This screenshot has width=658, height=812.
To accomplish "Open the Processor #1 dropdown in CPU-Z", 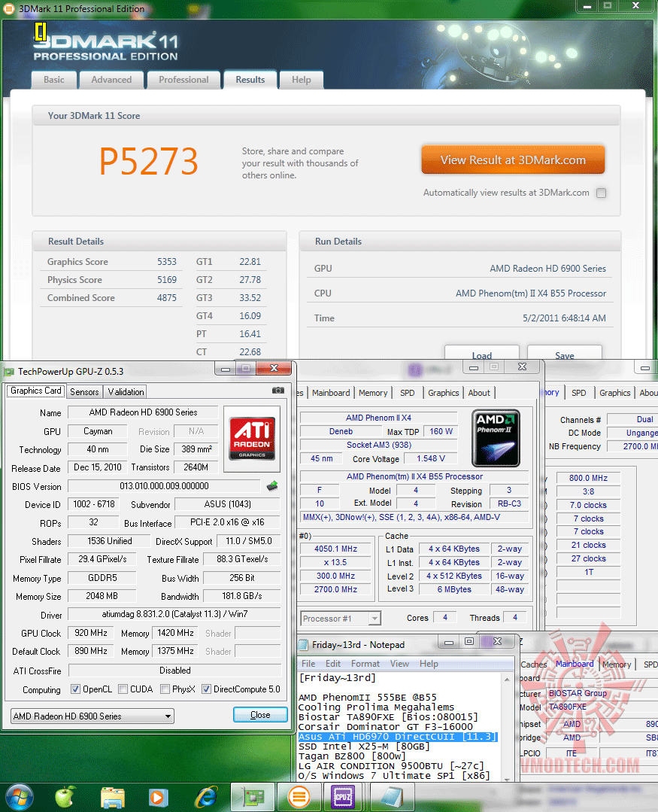I will click(x=341, y=619).
